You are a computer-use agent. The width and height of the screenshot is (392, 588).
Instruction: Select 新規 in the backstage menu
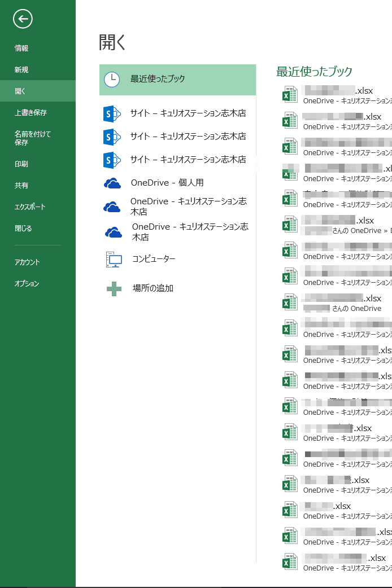37,70
